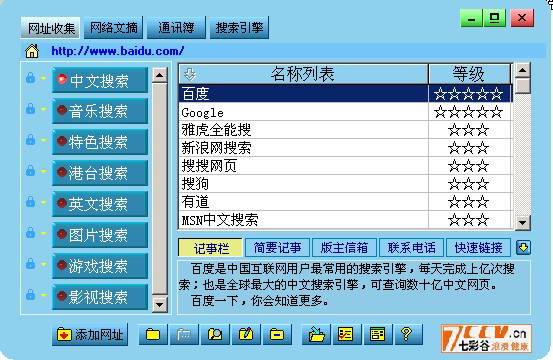Viewport: 553px width, 360px height.
Task: Select the 新浪网搜索 row
Action: (345, 148)
